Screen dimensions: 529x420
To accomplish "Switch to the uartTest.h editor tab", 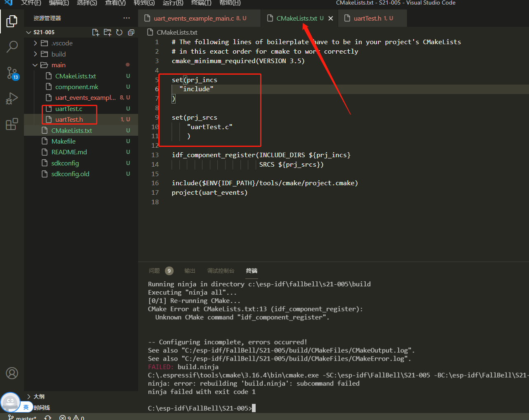I will [373, 18].
